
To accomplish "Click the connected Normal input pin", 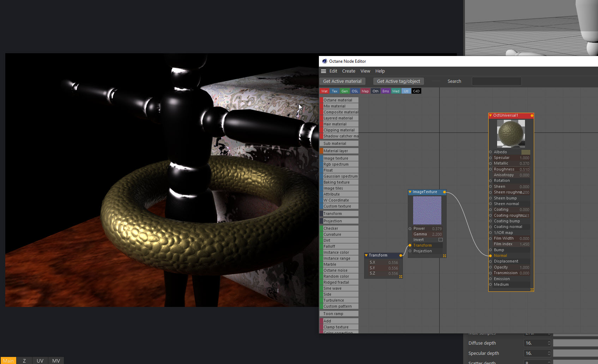I will [490, 256].
